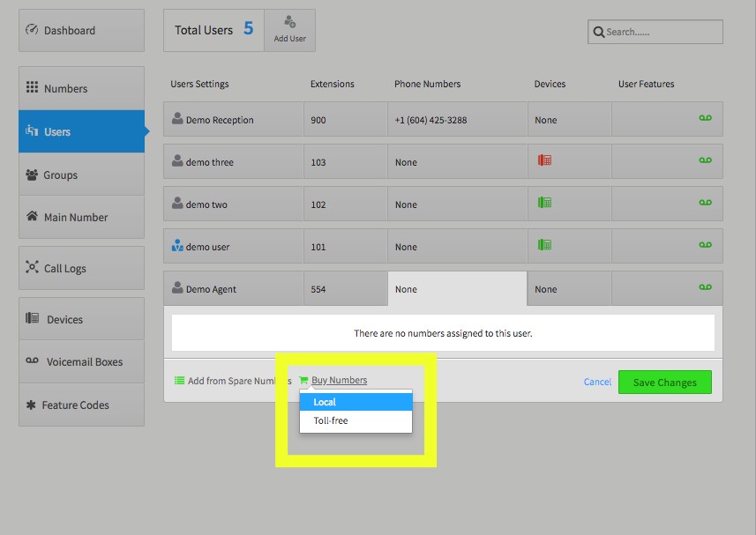Viewport: 756px width, 535px height.
Task: Click the demo user admin avatar icon
Action: (x=177, y=246)
